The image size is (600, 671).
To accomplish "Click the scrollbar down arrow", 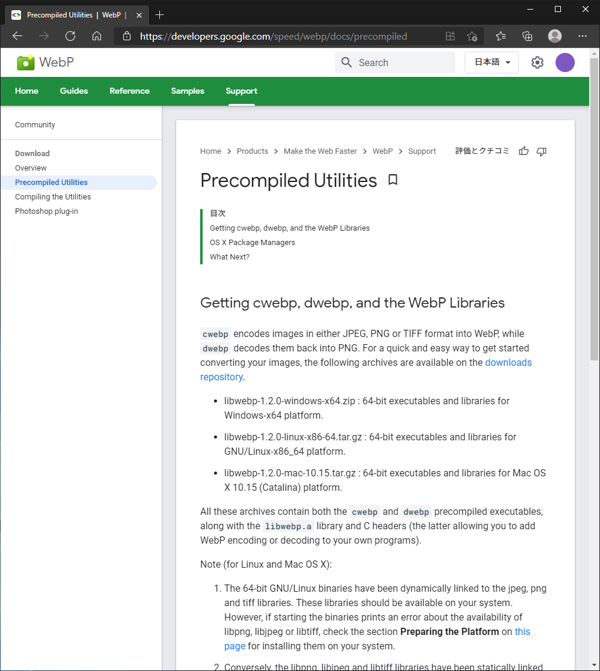I will click(594, 665).
